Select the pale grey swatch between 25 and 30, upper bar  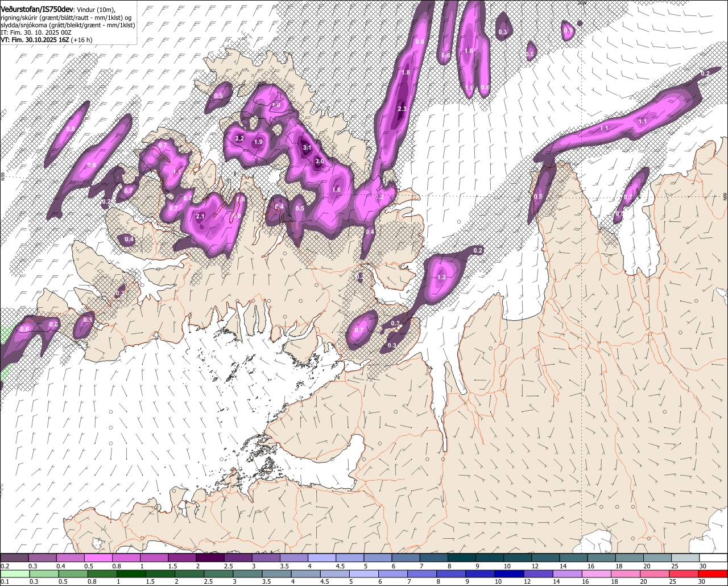click(x=685, y=558)
